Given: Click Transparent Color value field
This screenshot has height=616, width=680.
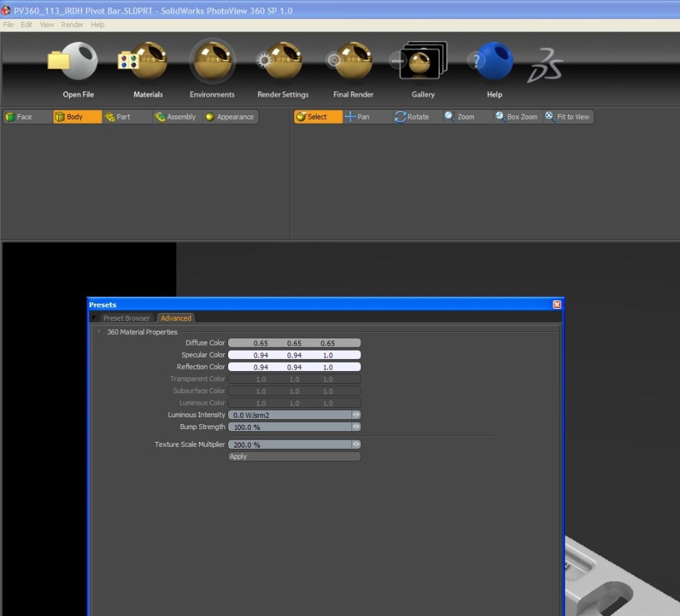Looking at the screenshot, I should click(294, 379).
